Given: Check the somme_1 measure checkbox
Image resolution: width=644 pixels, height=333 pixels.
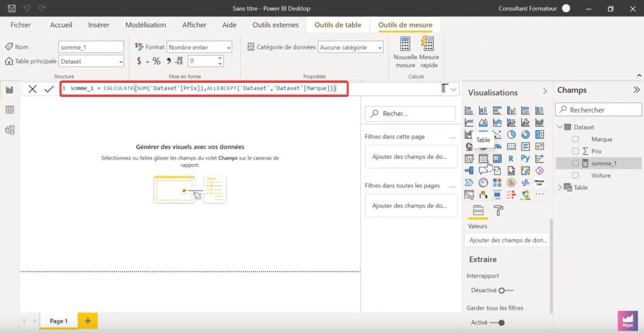Looking at the screenshot, I should [575, 163].
